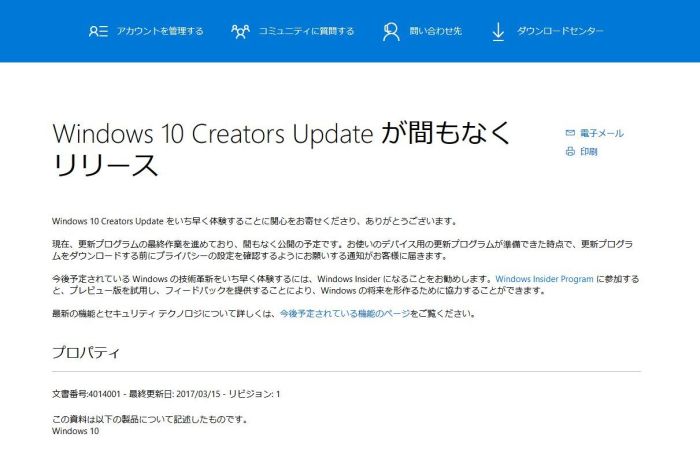Click the Windows 10 product name at bottom
This screenshot has width=700, height=452.
coord(75,431)
